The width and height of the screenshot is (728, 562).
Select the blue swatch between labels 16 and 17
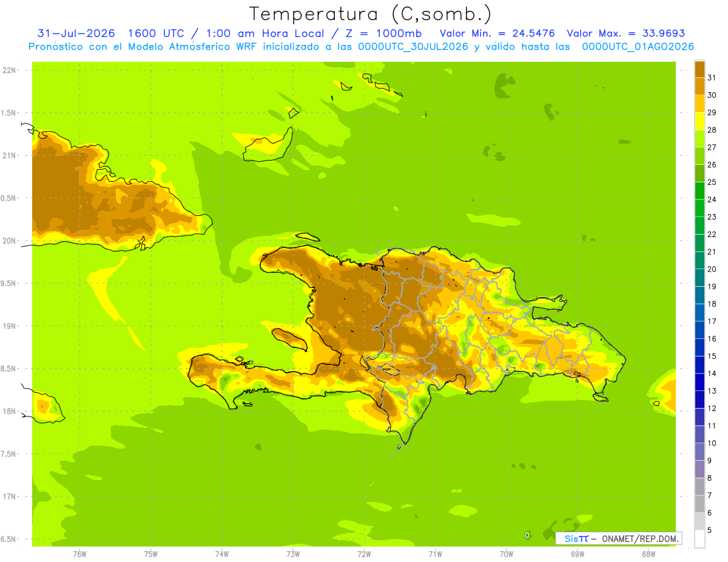click(699, 330)
